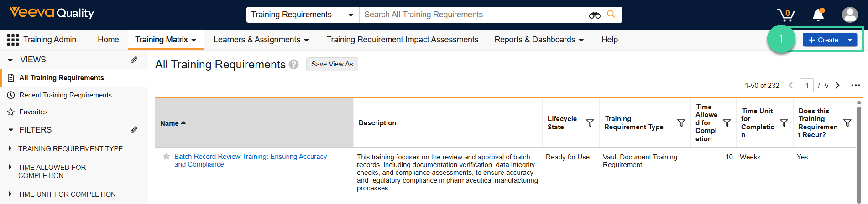The width and height of the screenshot is (868, 204).
Task: Click the binoculars advanced search icon
Action: pos(595,15)
